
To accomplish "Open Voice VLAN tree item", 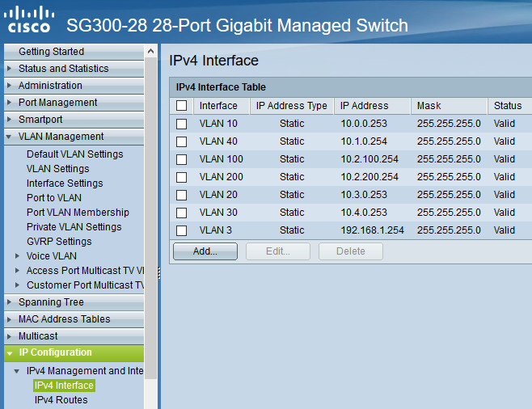I will coord(52,256).
